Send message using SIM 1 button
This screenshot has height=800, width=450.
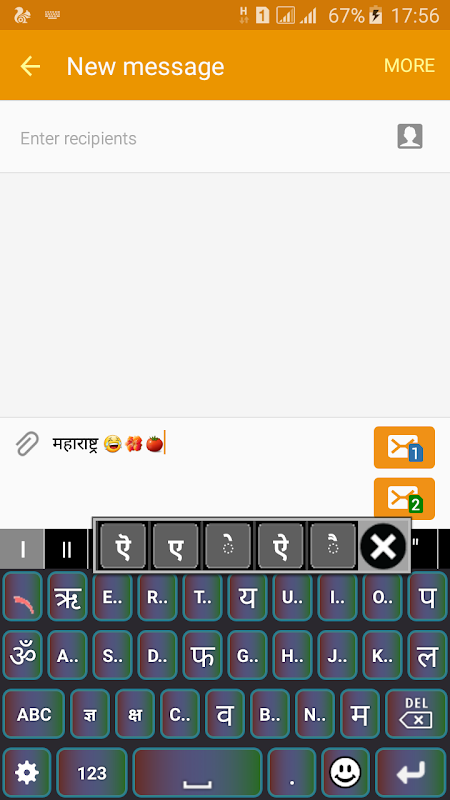tap(404, 447)
